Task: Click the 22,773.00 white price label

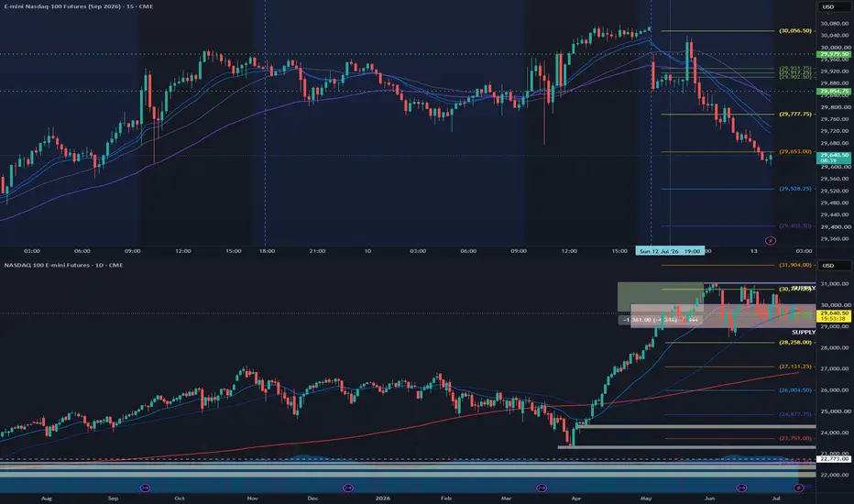Action: [x=835, y=459]
